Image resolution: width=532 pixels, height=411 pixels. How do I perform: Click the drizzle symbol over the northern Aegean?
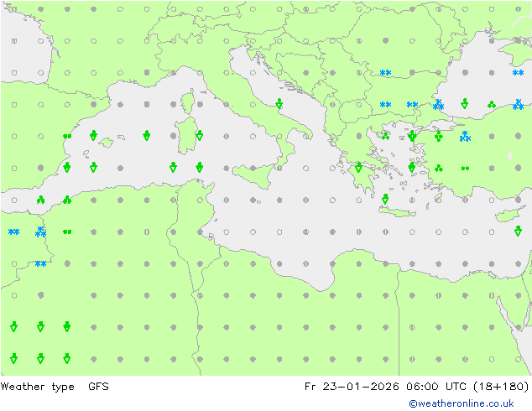click(385, 137)
